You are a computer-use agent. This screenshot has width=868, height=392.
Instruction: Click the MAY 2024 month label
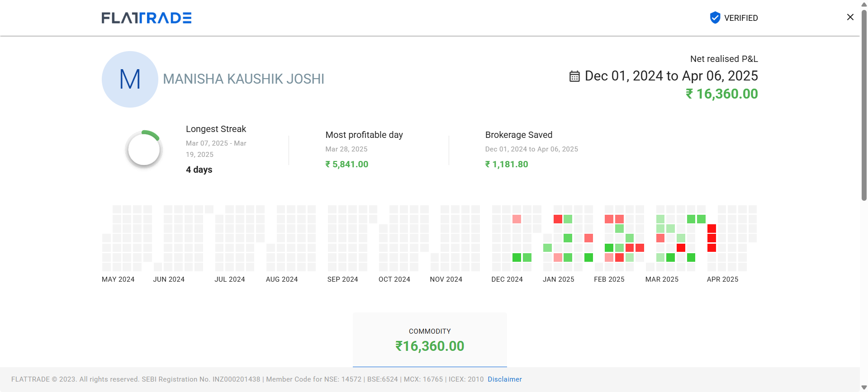tap(118, 279)
